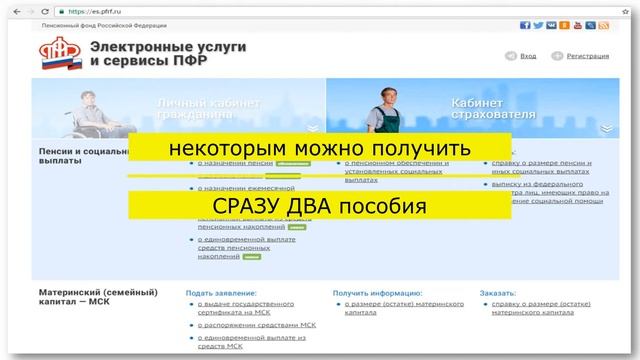This screenshot has height=360, width=640.
Task: Click the Материнский (семейный) капитал — МСК heading
Action: tap(98, 297)
